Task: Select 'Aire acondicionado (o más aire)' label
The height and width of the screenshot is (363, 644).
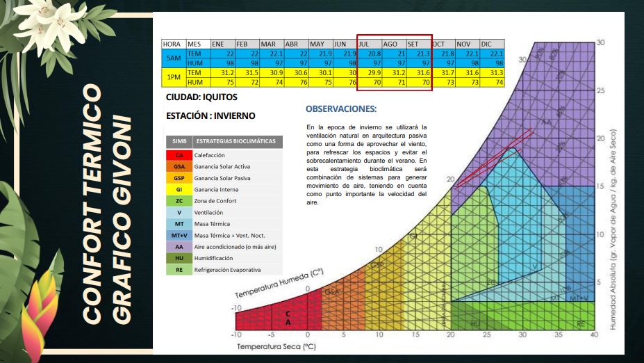Action: point(235,247)
